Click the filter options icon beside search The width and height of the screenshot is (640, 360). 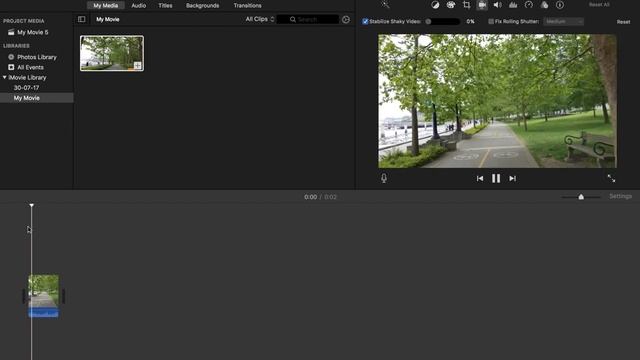pyautogui.click(x=346, y=20)
